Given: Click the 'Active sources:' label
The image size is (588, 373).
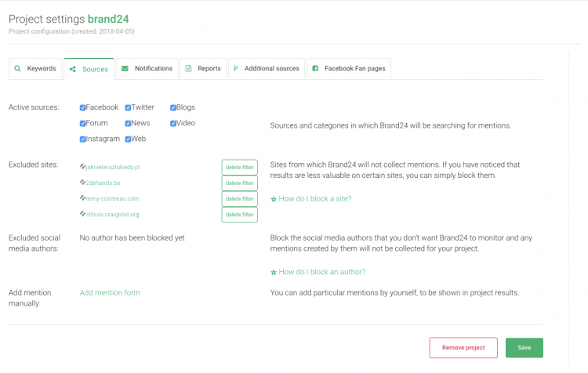Looking at the screenshot, I should 34,107.
